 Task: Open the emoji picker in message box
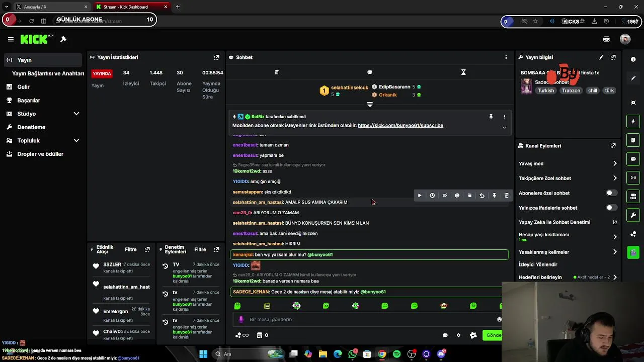pyautogui.click(x=499, y=319)
